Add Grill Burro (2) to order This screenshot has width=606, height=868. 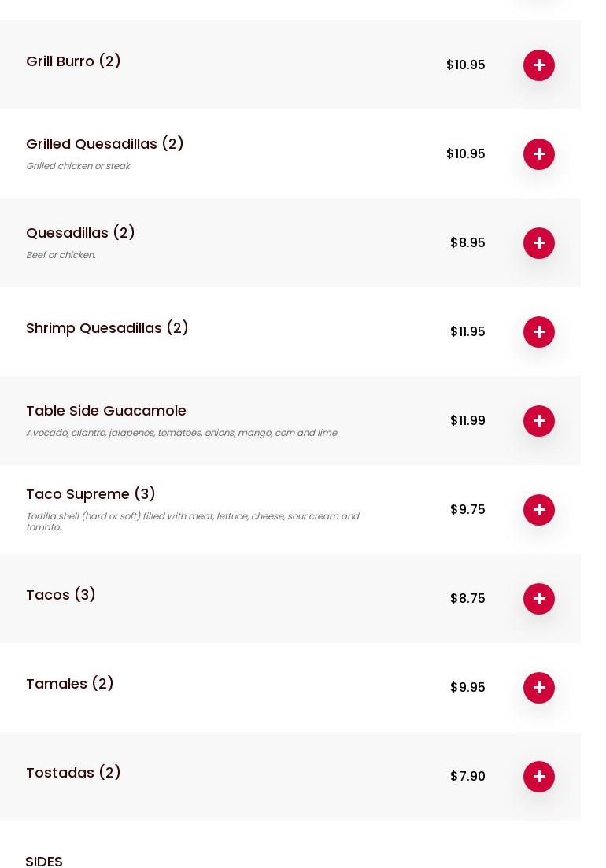pos(539,65)
